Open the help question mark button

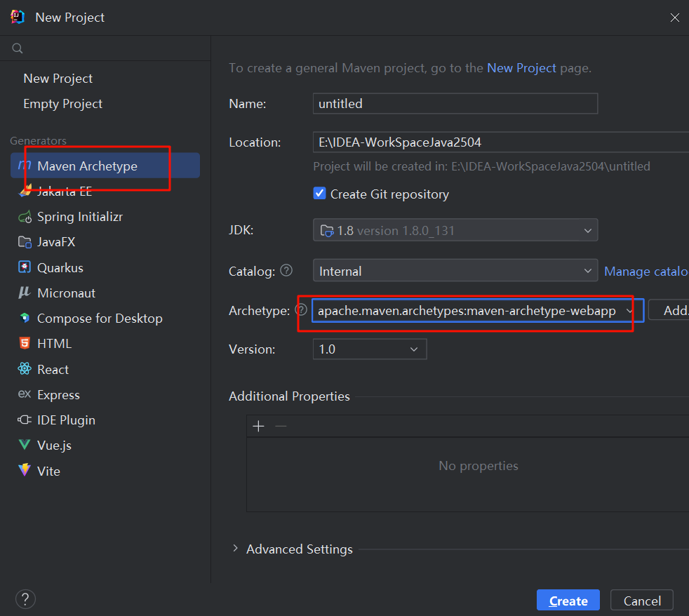click(25, 599)
